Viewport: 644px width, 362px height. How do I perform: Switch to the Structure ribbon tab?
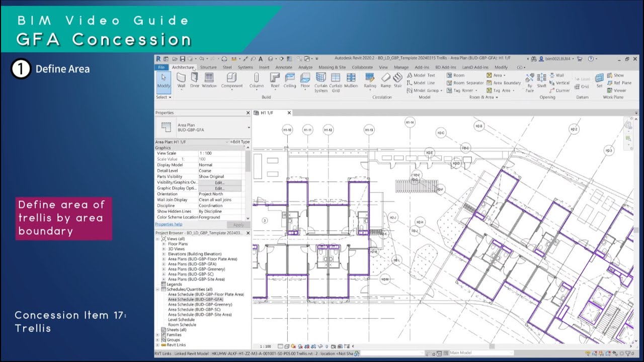coord(208,67)
